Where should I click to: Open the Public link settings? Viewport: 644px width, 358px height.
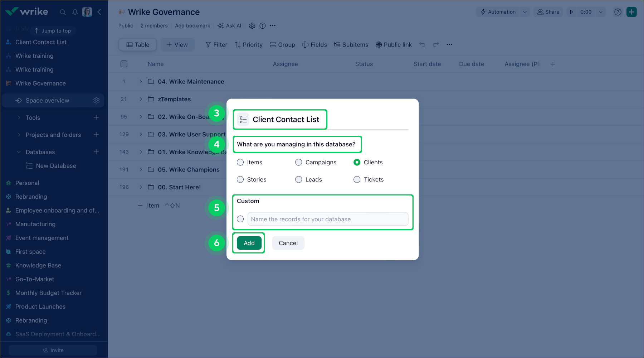click(394, 44)
